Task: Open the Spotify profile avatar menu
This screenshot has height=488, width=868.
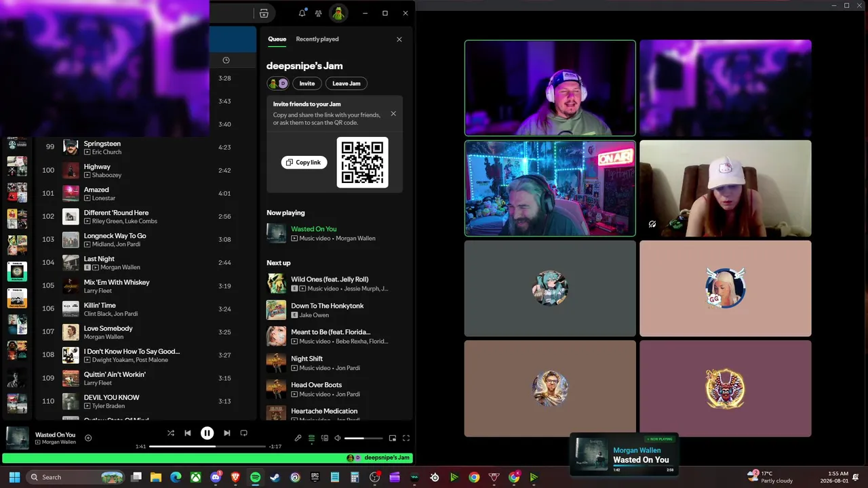Action: coord(338,13)
